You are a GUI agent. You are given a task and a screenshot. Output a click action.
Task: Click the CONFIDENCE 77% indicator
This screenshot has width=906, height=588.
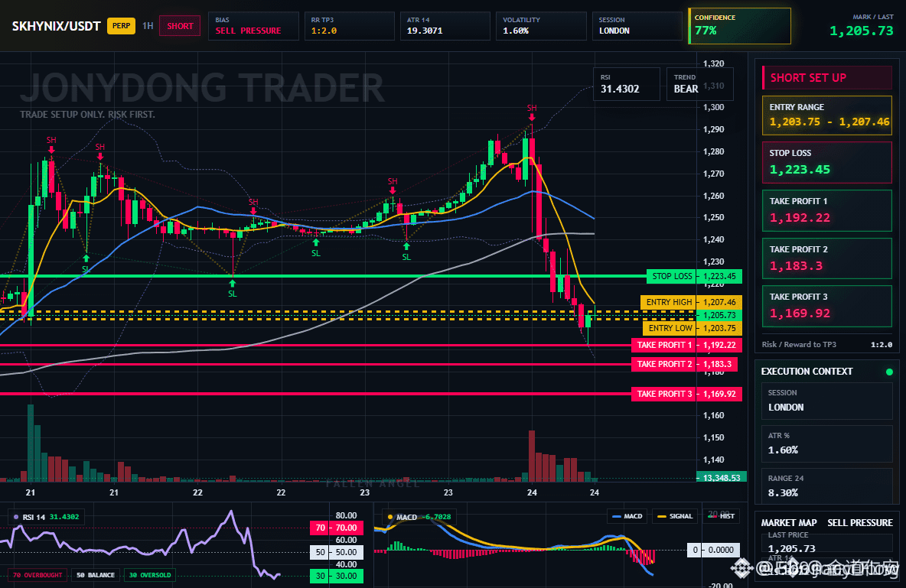click(x=740, y=26)
